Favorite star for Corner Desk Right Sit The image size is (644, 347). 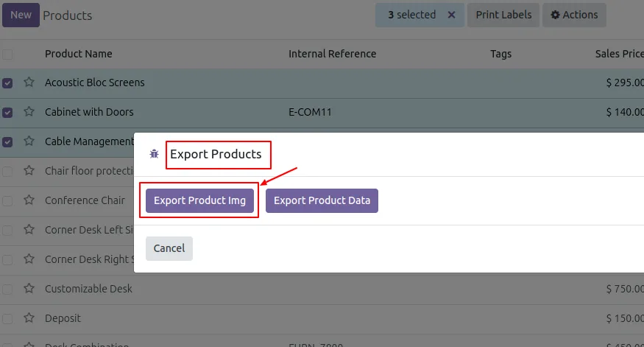[29, 259]
